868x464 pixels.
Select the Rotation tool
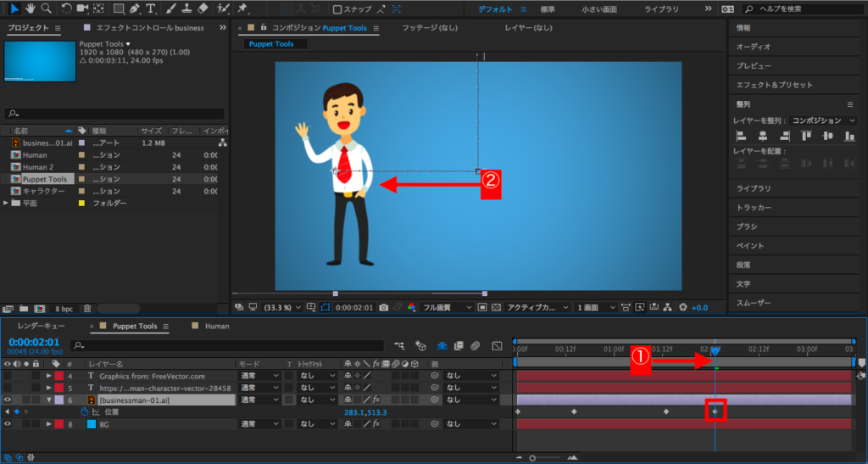coord(65,8)
